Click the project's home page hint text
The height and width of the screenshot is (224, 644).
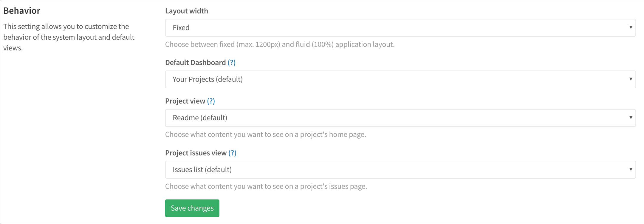pyautogui.click(x=265, y=135)
